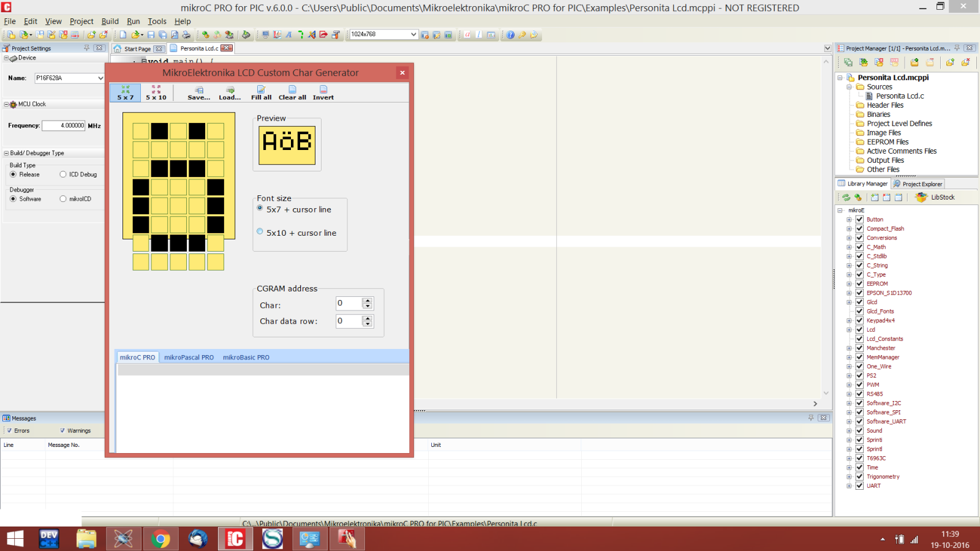The width and height of the screenshot is (980, 551).
Task: Decrease the Char data row value
Action: (367, 324)
